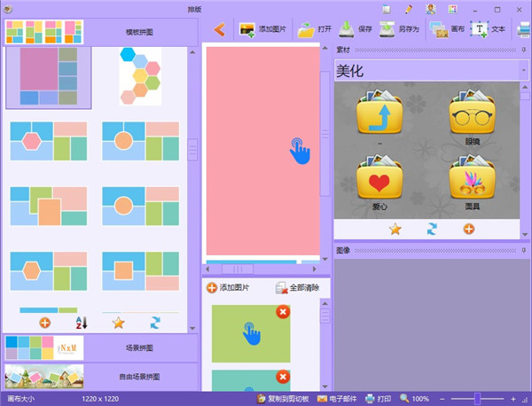The height and width of the screenshot is (406, 532).
Task: Remove the green image with red X
Action: pyautogui.click(x=282, y=312)
